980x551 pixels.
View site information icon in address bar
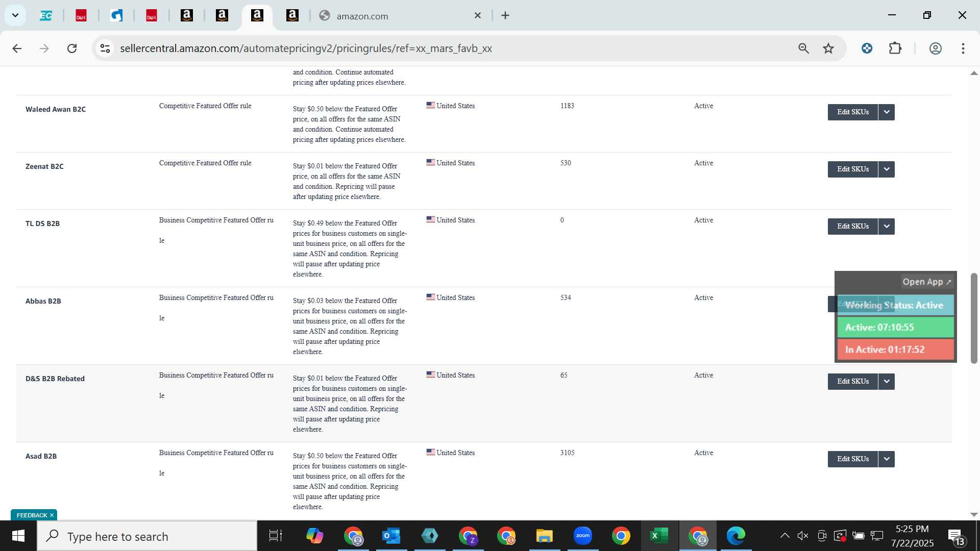click(105, 48)
